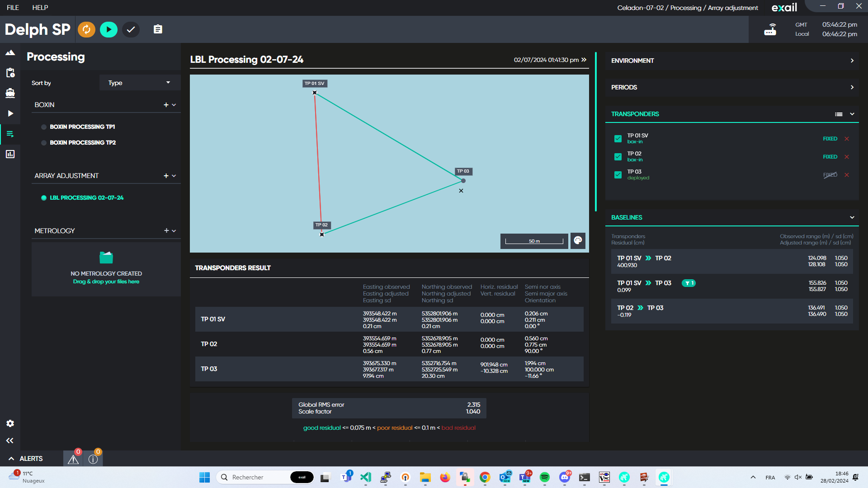Add a new ARRAY ADJUSTMENT with plus

(x=166, y=176)
